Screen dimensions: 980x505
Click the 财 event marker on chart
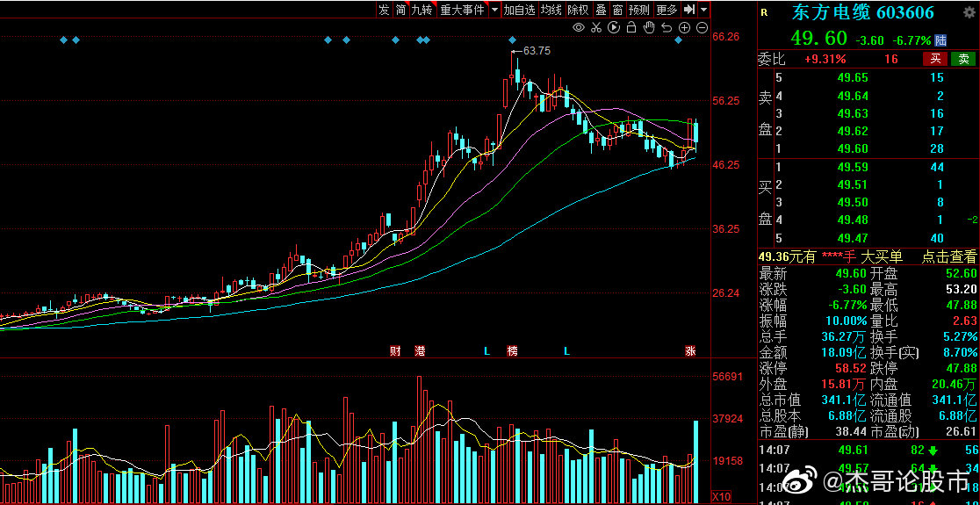pyautogui.click(x=395, y=351)
